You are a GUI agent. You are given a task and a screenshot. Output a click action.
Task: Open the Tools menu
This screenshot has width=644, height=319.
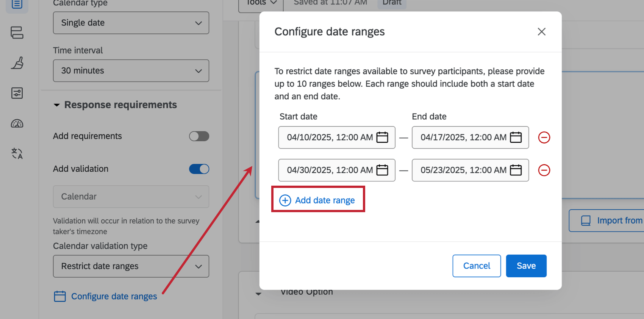pyautogui.click(x=261, y=3)
